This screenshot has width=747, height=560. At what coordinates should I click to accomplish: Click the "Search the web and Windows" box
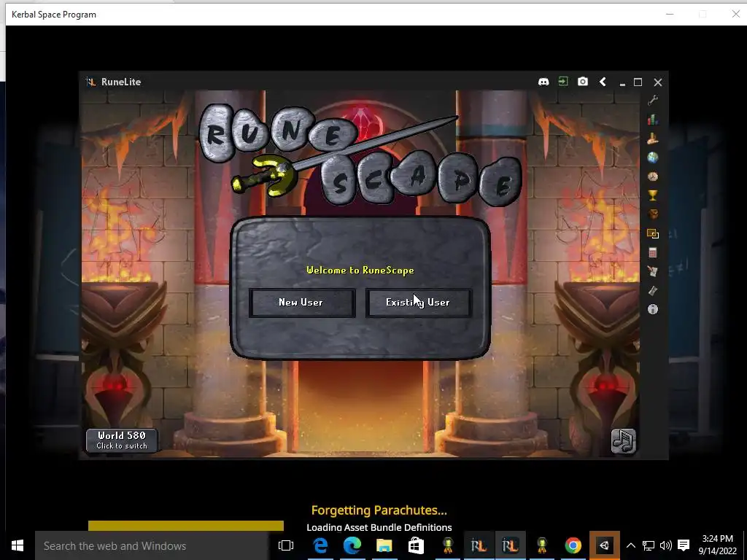coord(152,545)
